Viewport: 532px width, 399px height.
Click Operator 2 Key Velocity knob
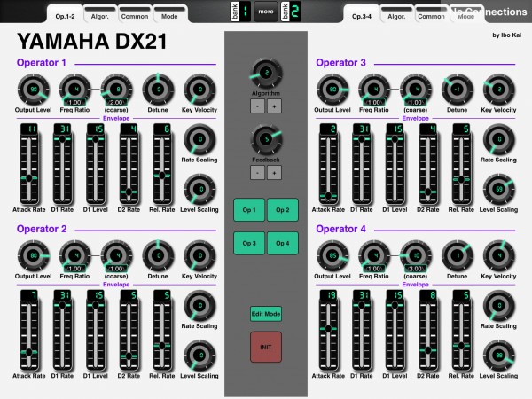[199, 256]
